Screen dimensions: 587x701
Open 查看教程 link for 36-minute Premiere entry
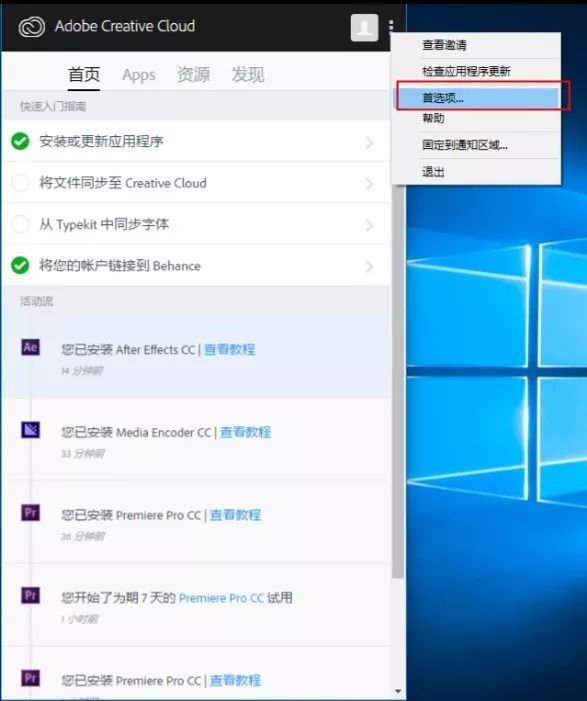point(235,515)
